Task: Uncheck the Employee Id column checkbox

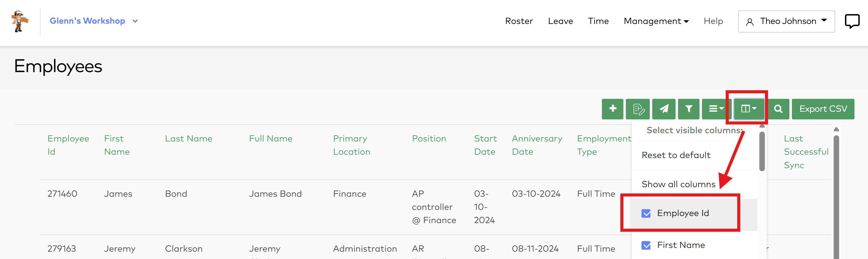Action: (x=646, y=213)
